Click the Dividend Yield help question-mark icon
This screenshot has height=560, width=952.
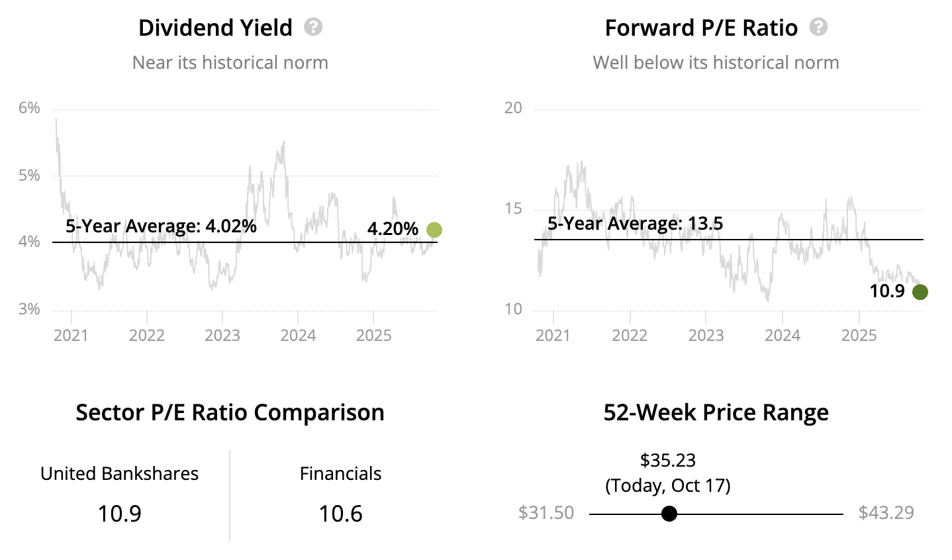pyautogui.click(x=313, y=27)
